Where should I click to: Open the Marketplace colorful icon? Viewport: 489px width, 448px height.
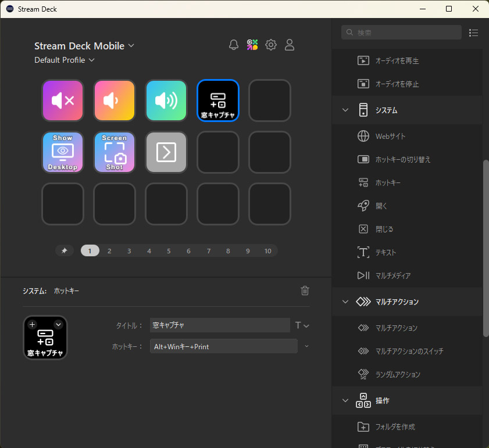coord(252,45)
